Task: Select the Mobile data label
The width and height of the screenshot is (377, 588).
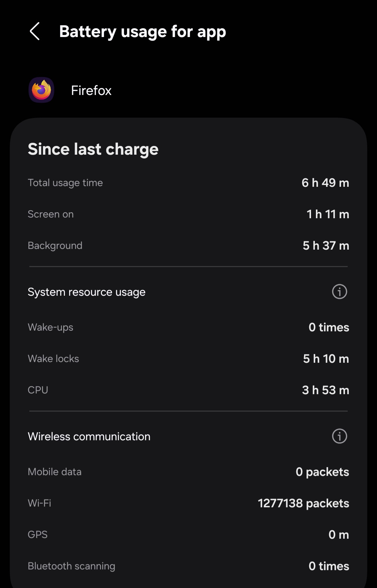Action: click(54, 472)
